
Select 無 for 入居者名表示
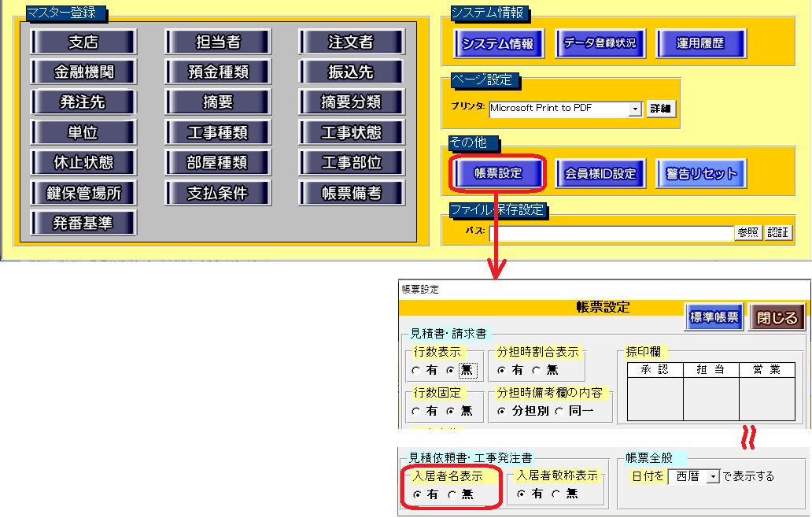[x=452, y=494]
